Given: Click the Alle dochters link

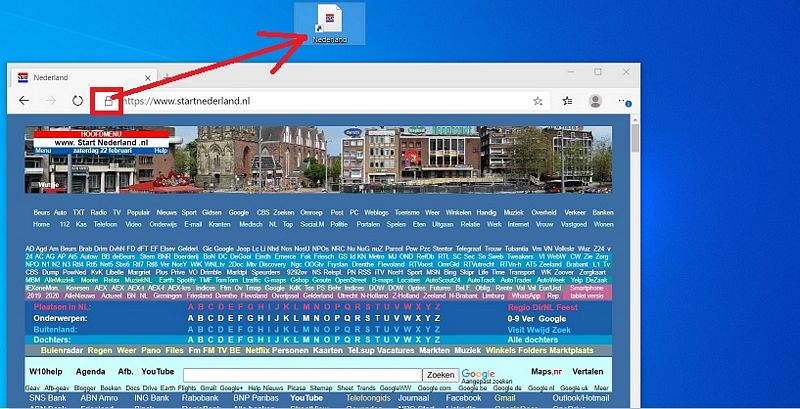Looking at the screenshot, I should tap(533, 340).
